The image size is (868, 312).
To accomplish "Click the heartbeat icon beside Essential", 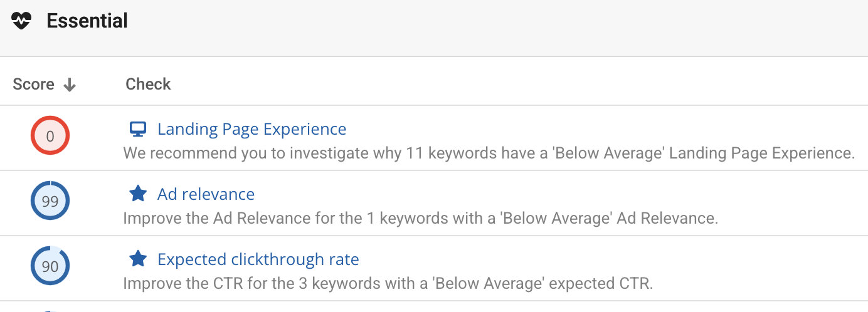I will pos(21,21).
